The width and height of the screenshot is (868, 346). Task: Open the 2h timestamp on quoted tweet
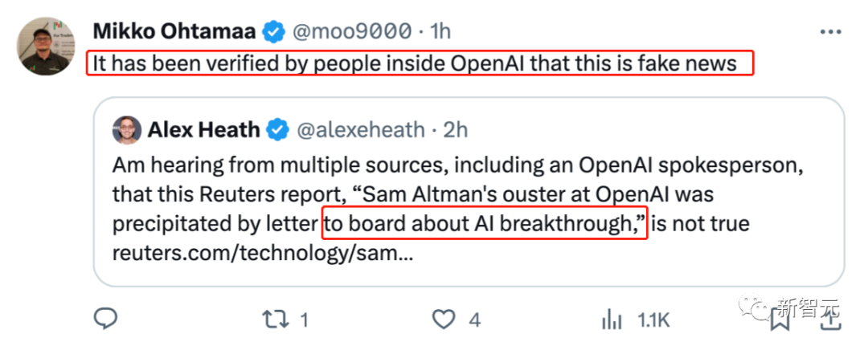pos(456,130)
